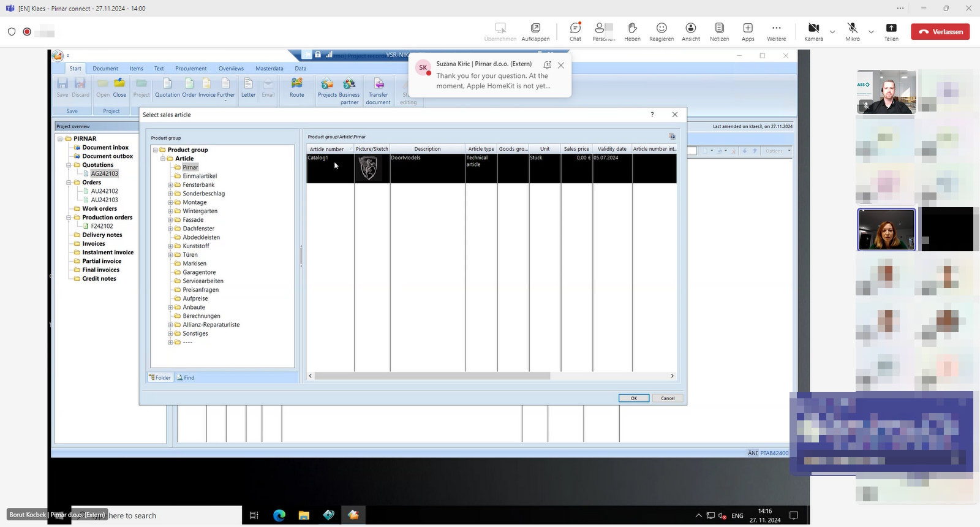This screenshot has height=527, width=980.
Task: Switch to the Find view toggle
Action: 186,377
